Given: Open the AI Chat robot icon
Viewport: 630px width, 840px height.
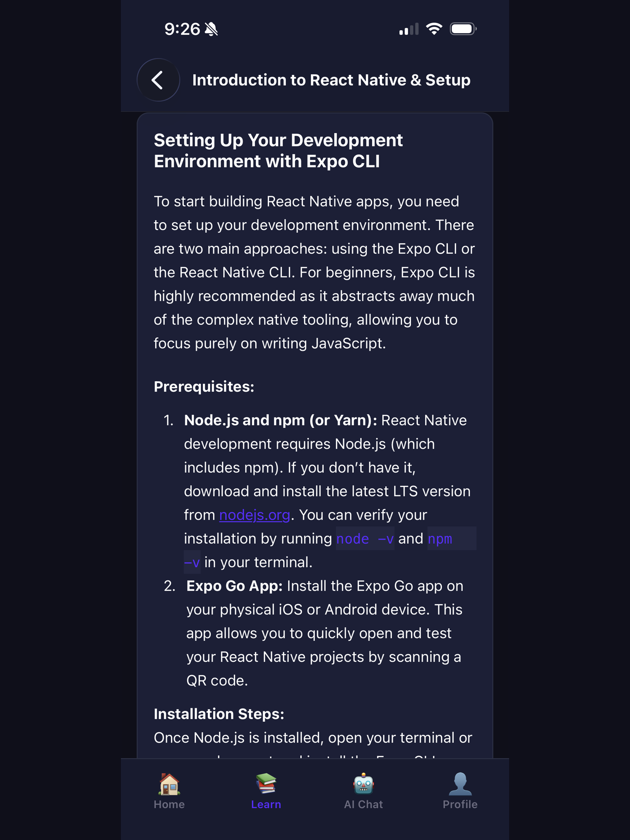Looking at the screenshot, I should [364, 783].
